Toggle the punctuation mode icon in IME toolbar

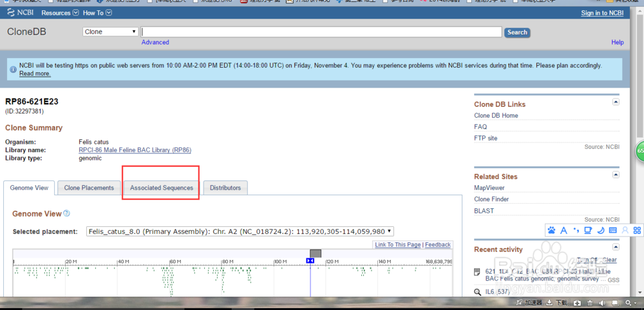coord(576,231)
